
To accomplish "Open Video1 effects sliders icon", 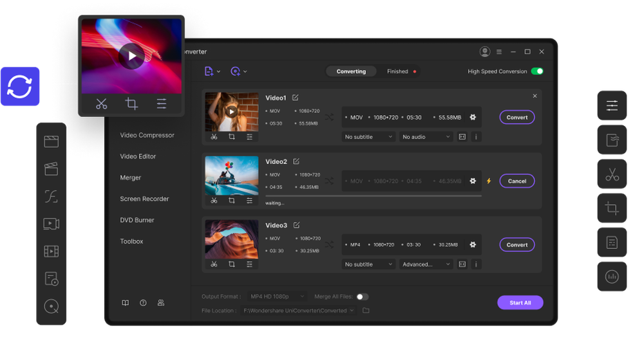I will tap(249, 137).
